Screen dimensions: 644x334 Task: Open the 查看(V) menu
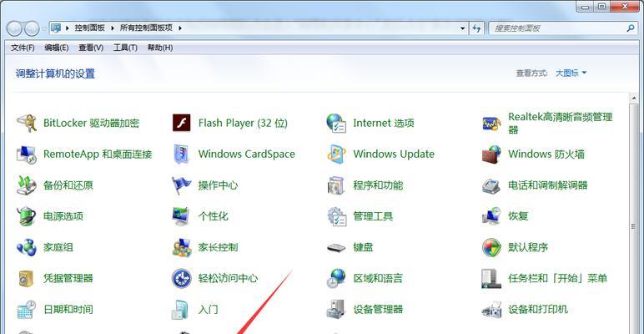pos(91,48)
